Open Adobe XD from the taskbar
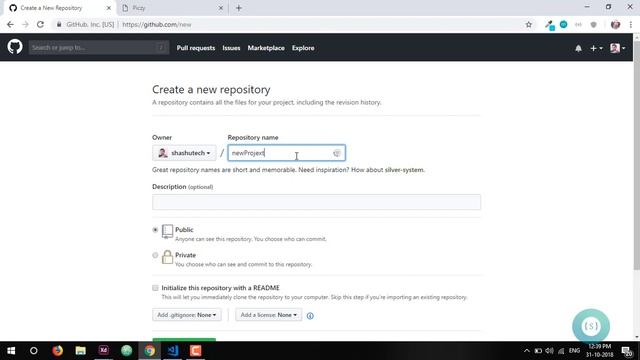 104,351
